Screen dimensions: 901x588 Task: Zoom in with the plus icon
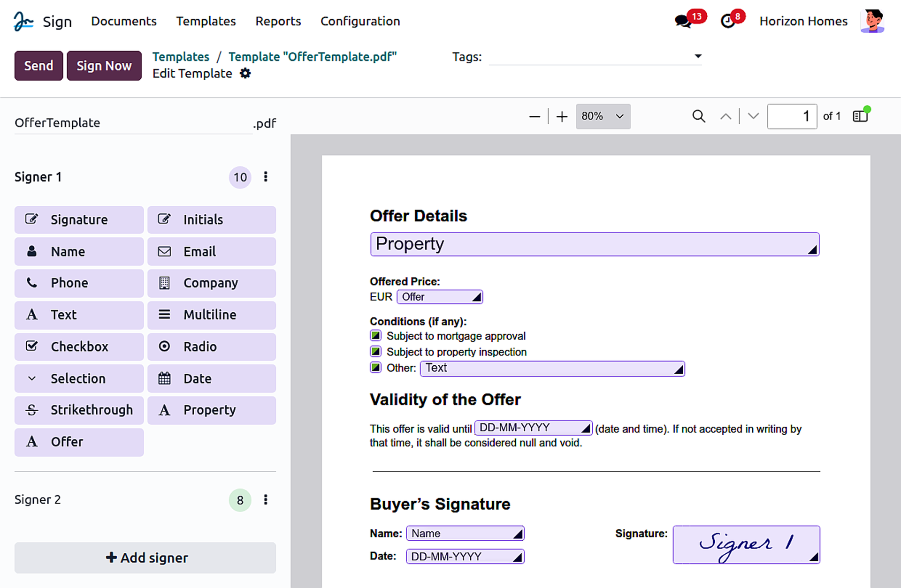point(562,117)
